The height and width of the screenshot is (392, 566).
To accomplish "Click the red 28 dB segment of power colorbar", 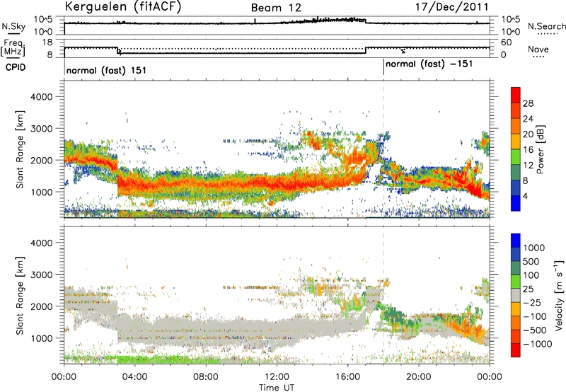I will 516,96.
